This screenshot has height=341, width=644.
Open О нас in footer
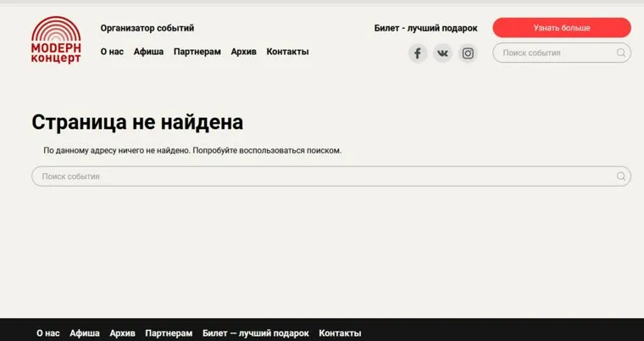tap(47, 333)
